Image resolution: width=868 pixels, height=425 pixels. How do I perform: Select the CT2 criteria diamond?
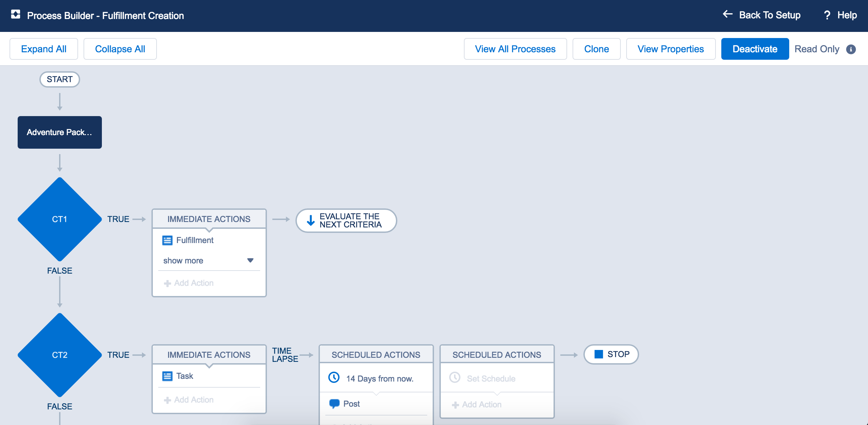tap(60, 355)
